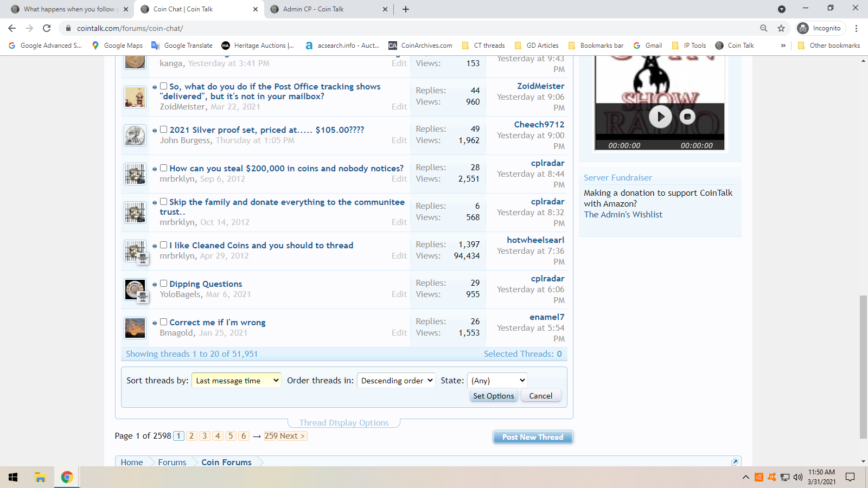Check the Dipping Questions thread box
Image resolution: width=868 pixels, height=488 pixels.
pos(163,284)
